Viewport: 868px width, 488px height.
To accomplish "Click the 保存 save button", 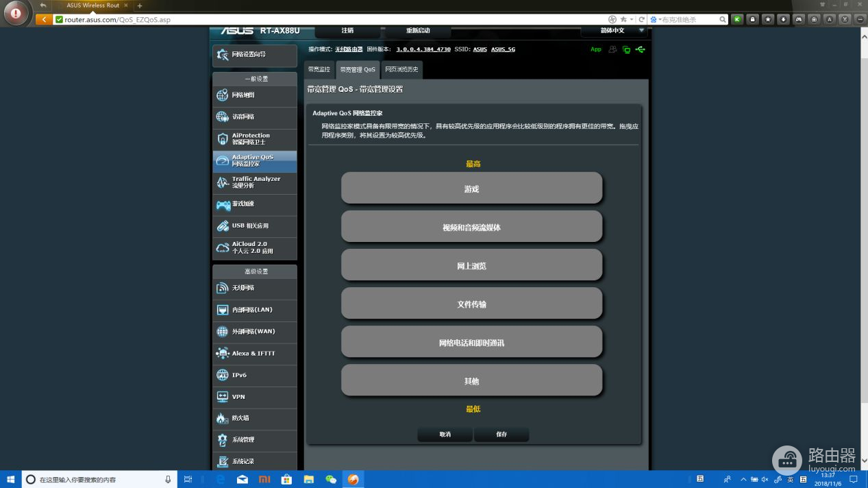I will (x=501, y=435).
